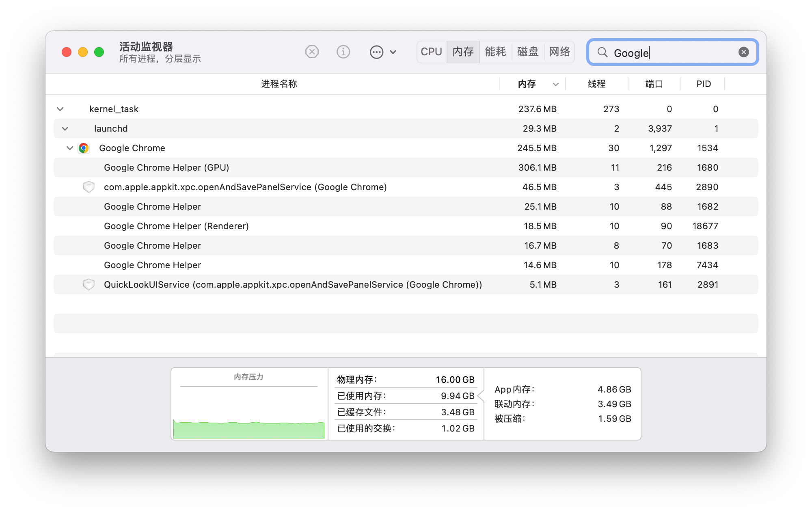This screenshot has height=512, width=812.
Task: Select Google Chrome Helper with PID 1683
Action: [406, 245]
